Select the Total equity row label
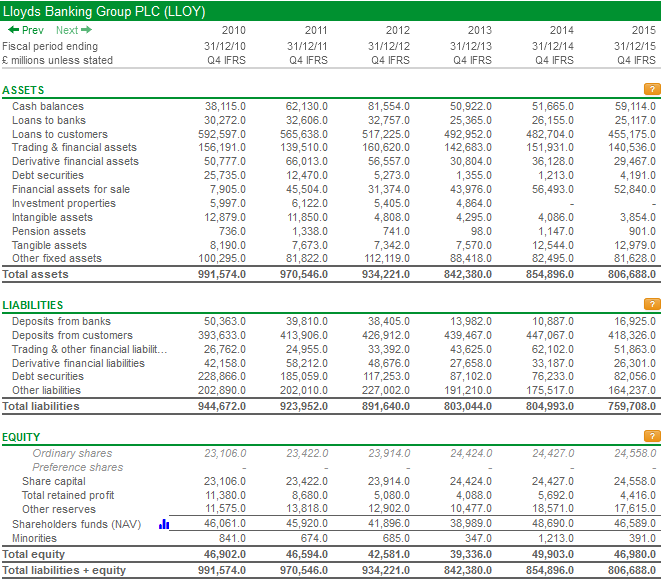This screenshot has height=581, width=661. click(x=34, y=554)
